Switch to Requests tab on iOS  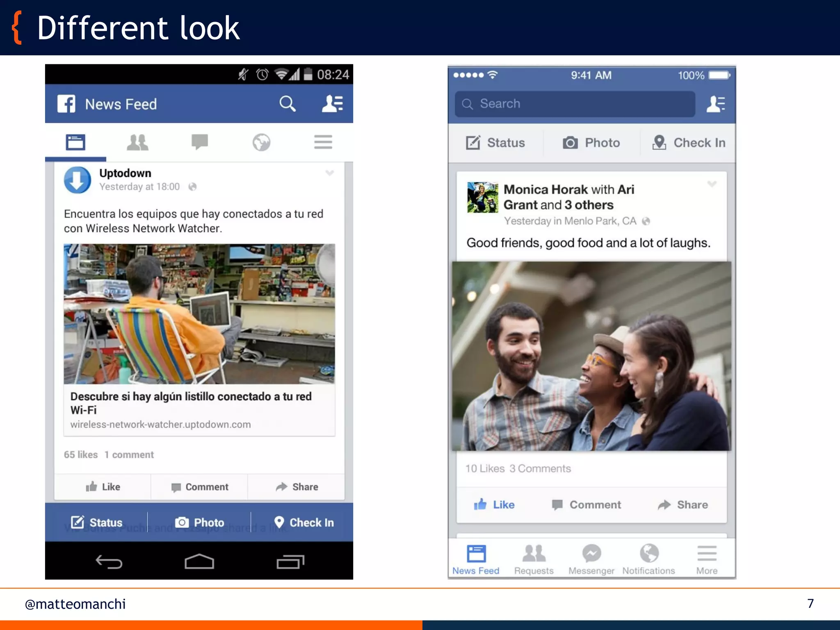[534, 559]
